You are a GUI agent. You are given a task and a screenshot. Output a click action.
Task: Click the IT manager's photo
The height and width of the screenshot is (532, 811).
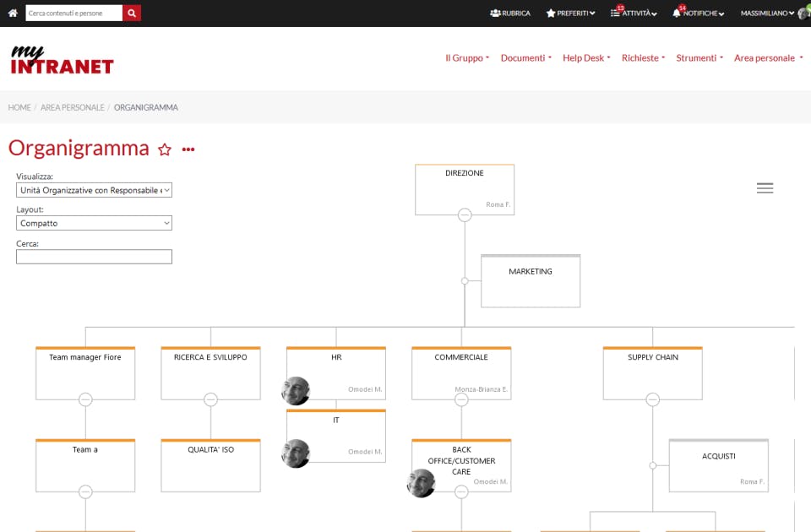[x=296, y=453]
